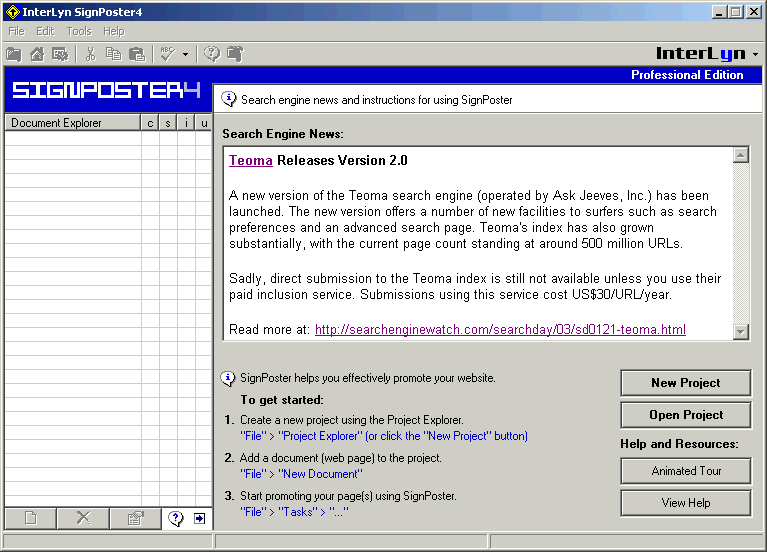
Task: Click the SignPoster4 banner logo
Action: point(106,90)
